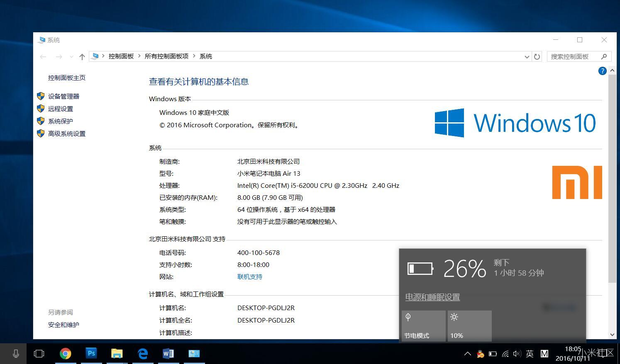Screen dimensions: 620x364
Task: Click the up-arrow navigation button
Action: (x=82, y=57)
